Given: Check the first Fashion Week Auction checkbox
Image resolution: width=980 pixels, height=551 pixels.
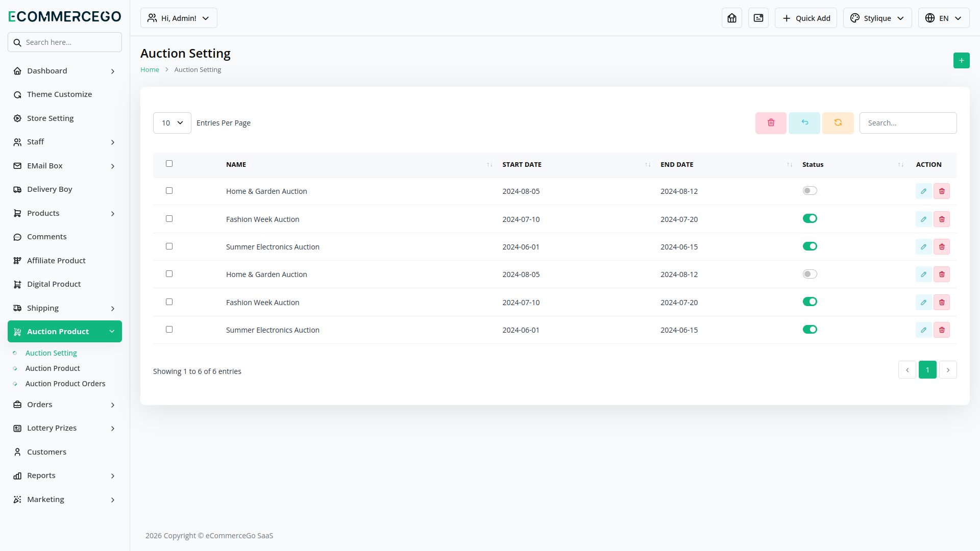Looking at the screenshot, I should [x=169, y=219].
